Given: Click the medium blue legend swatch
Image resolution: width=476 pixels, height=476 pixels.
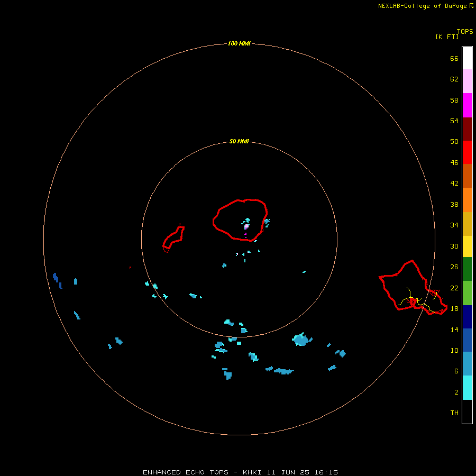Looking at the screenshot, I should 467,340.
